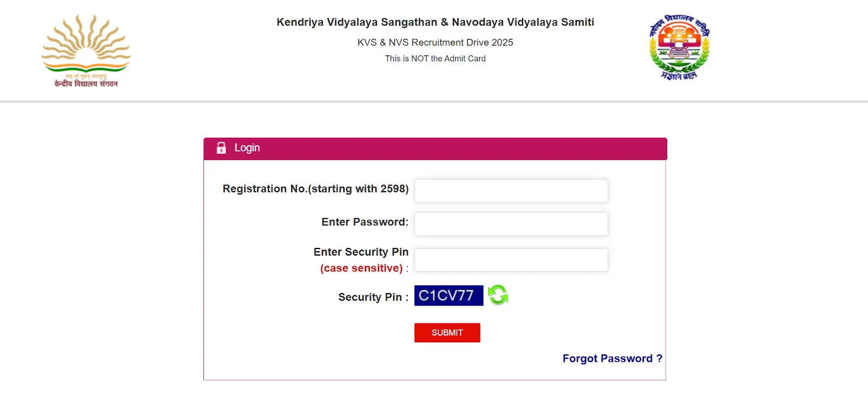Click the Login header bar

pyautogui.click(x=434, y=148)
